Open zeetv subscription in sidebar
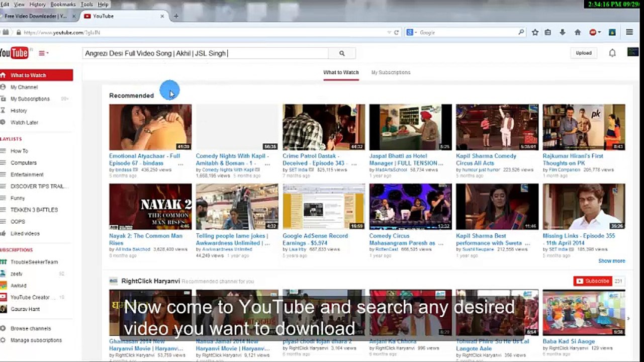Image resolution: width=644 pixels, height=362 pixels. point(17,274)
